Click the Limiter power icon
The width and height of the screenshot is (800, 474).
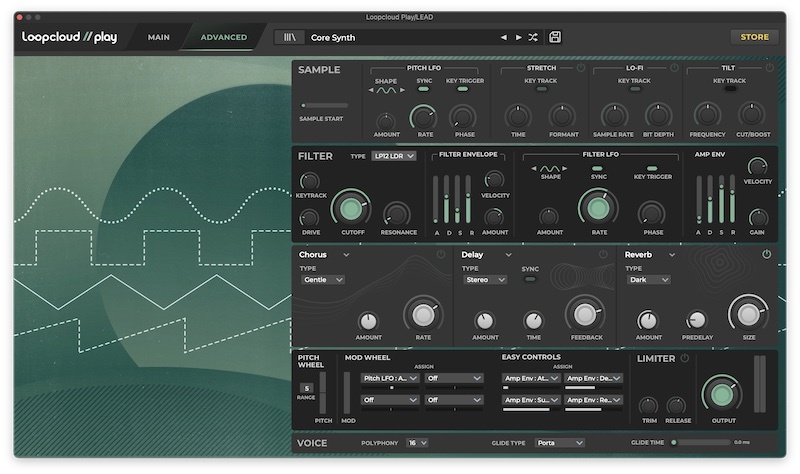(685, 358)
